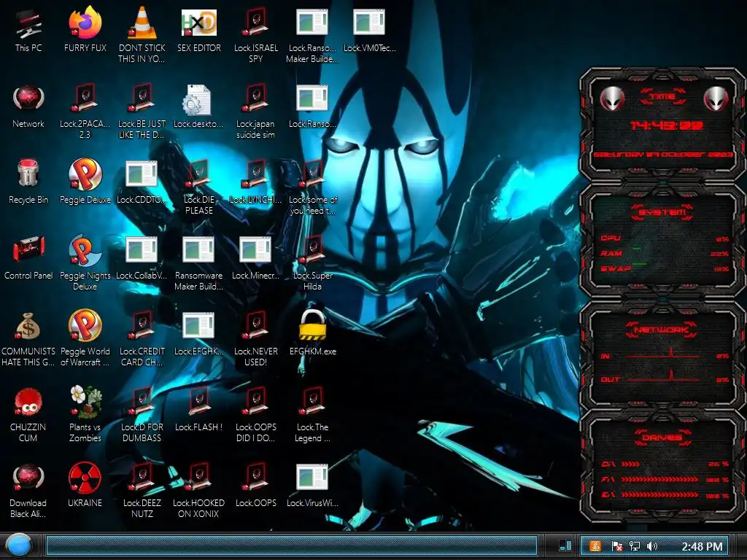This screenshot has height=560, width=747.
Task: Select the Lock.ISRAEL SPY icon
Action: (255, 22)
